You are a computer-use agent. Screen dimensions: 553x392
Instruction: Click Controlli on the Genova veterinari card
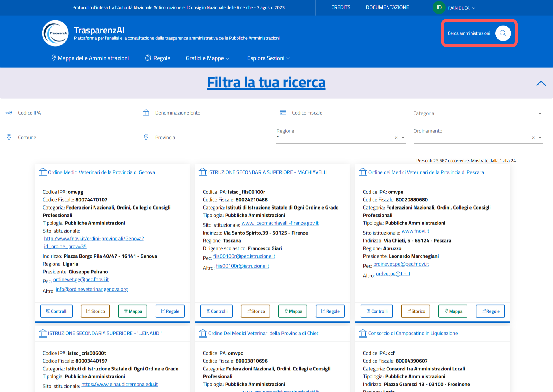[56, 311]
